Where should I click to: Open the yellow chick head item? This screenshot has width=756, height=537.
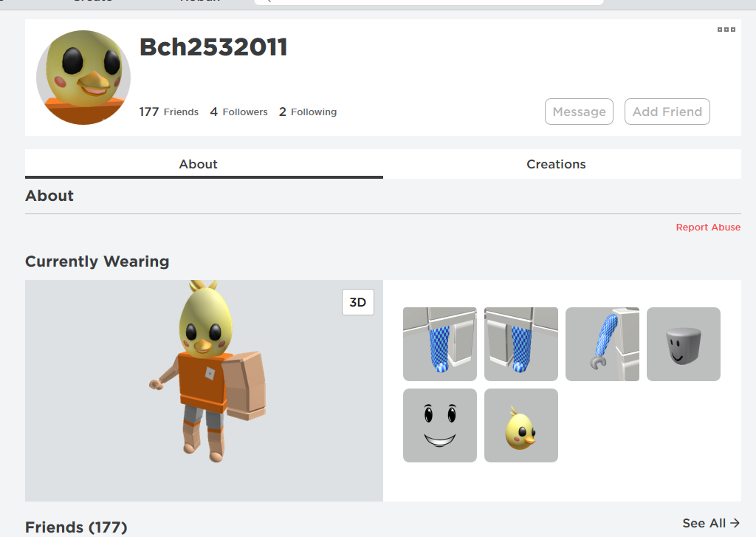pyautogui.click(x=521, y=425)
